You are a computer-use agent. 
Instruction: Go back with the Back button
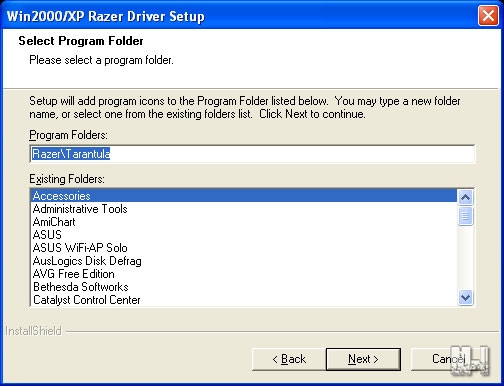click(x=289, y=359)
